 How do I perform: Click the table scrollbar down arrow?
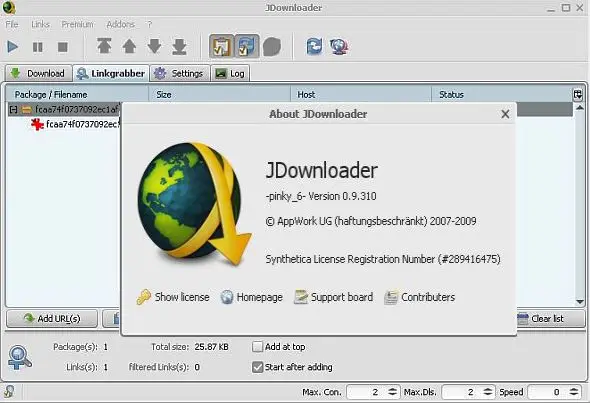coord(580,301)
